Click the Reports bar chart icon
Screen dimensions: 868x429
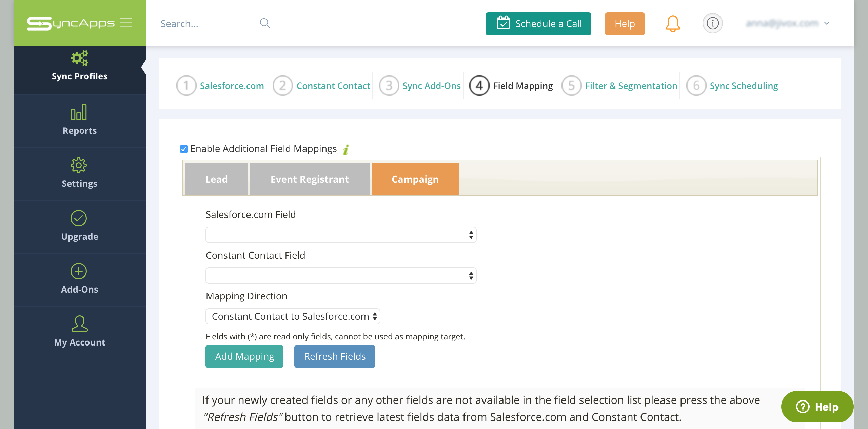79,112
